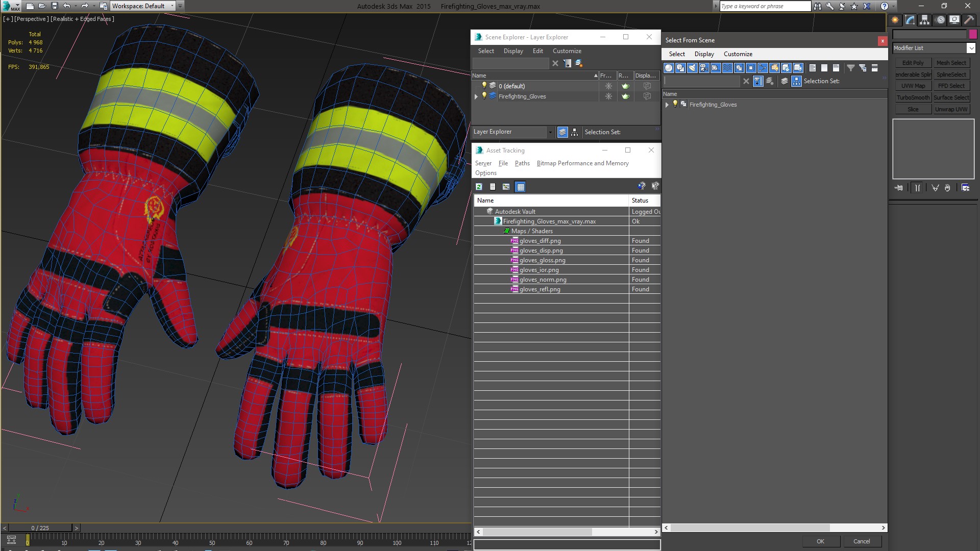Click Cancel in Select From Scene dialog
The width and height of the screenshot is (980, 551).
point(862,541)
